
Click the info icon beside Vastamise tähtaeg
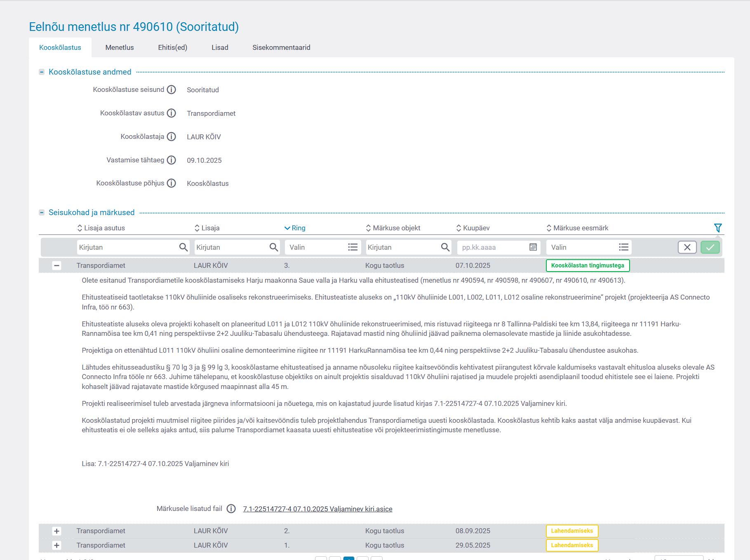[x=171, y=160]
